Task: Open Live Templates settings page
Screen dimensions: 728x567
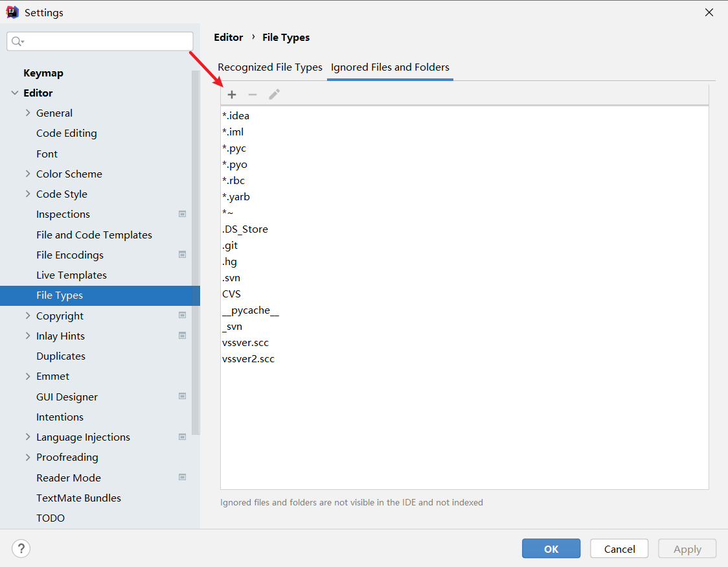Action: (x=71, y=275)
